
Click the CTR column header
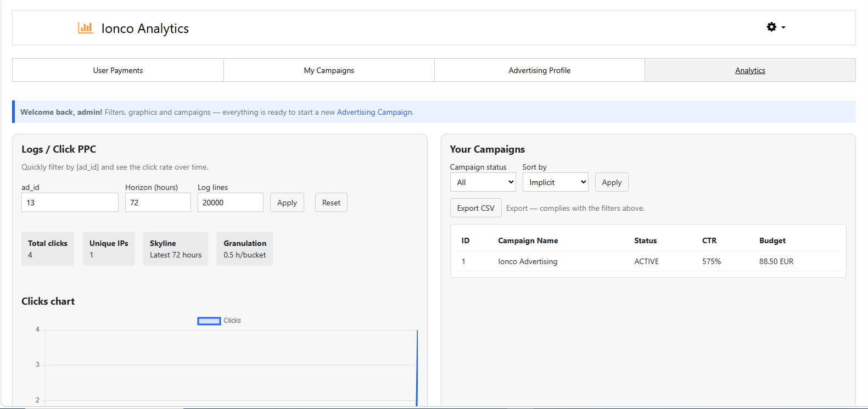click(709, 240)
